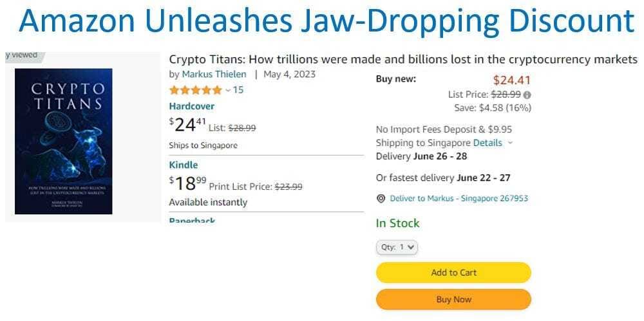Select the Kindle format option
Image resolution: width=644 pixels, height=321 pixels.
click(x=183, y=165)
